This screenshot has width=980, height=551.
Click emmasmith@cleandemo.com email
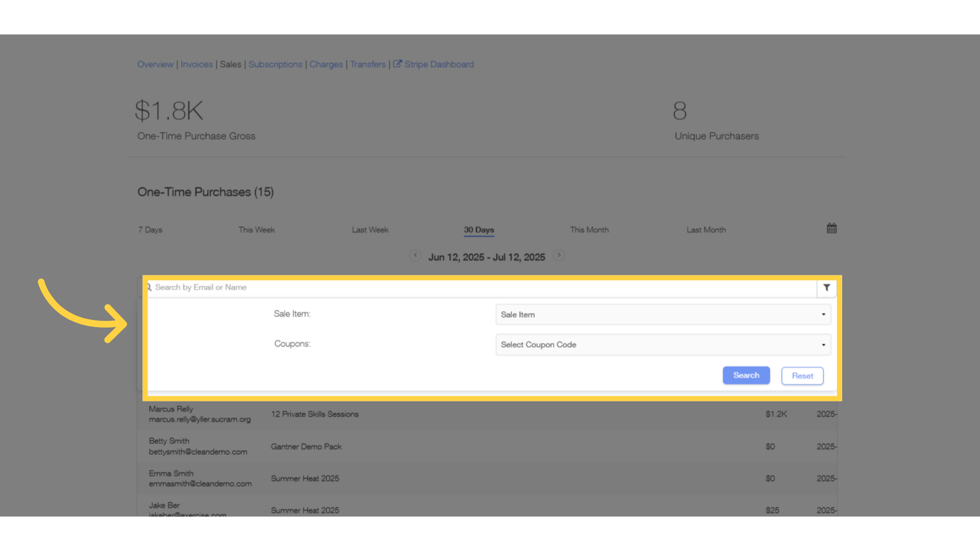pyautogui.click(x=200, y=484)
